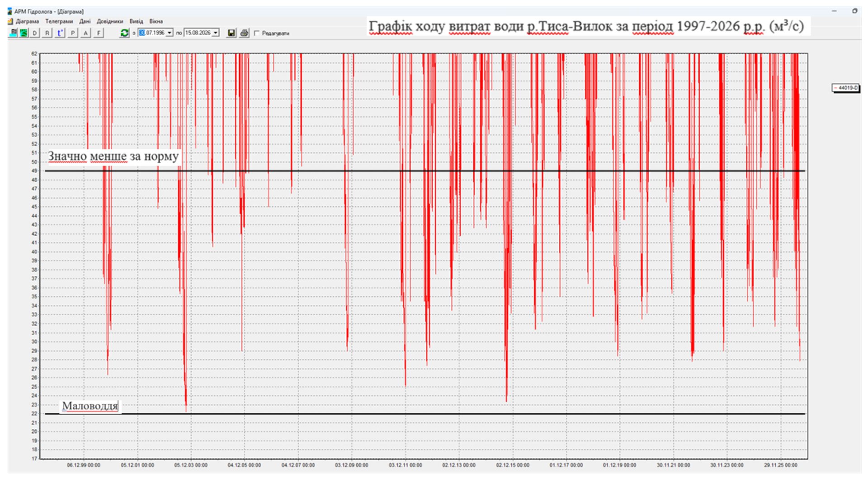This screenshot has width=868, height=484.
Task: Click the 05.12.03 00:00 axis label
Action: click(x=191, y=465)
